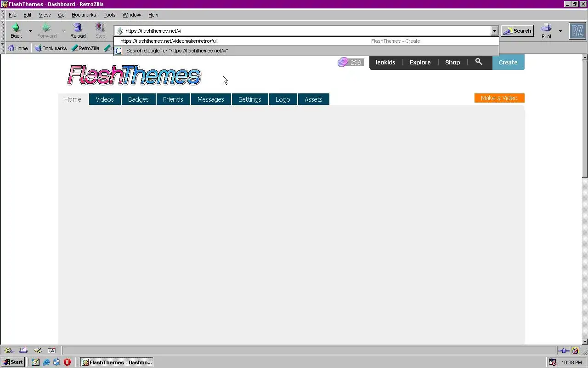588x368 pixels.
Task: Open the RetroZilla bookmark on the personal toolbar
Action: coord(85,48)
